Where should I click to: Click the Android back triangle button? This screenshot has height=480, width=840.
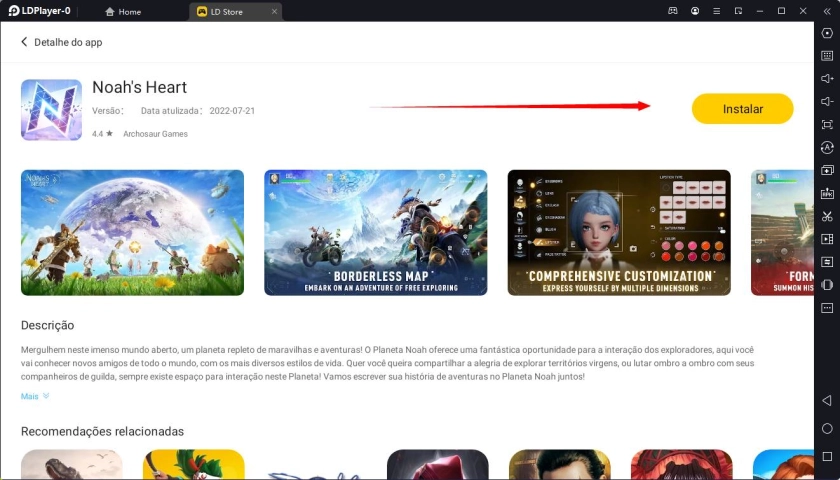(x=827, y=401)
